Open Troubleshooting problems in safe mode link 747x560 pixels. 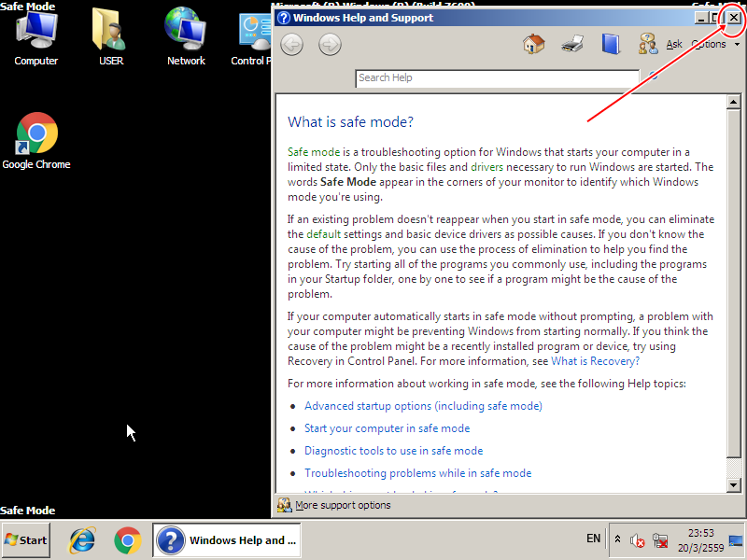[x=417, y=473]
